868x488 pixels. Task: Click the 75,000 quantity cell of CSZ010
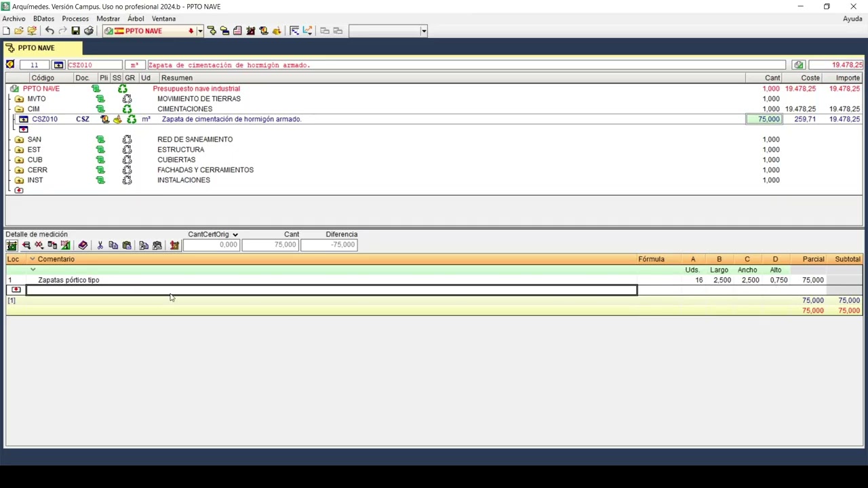764,119
